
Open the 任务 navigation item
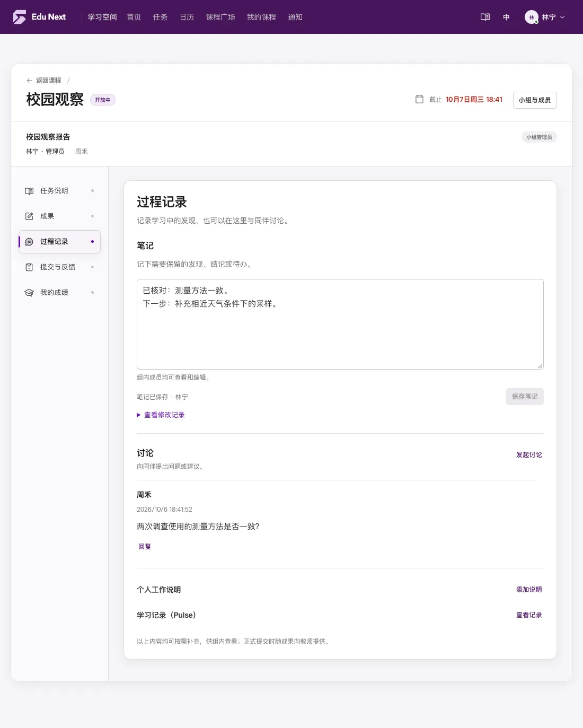coord(161,17)
